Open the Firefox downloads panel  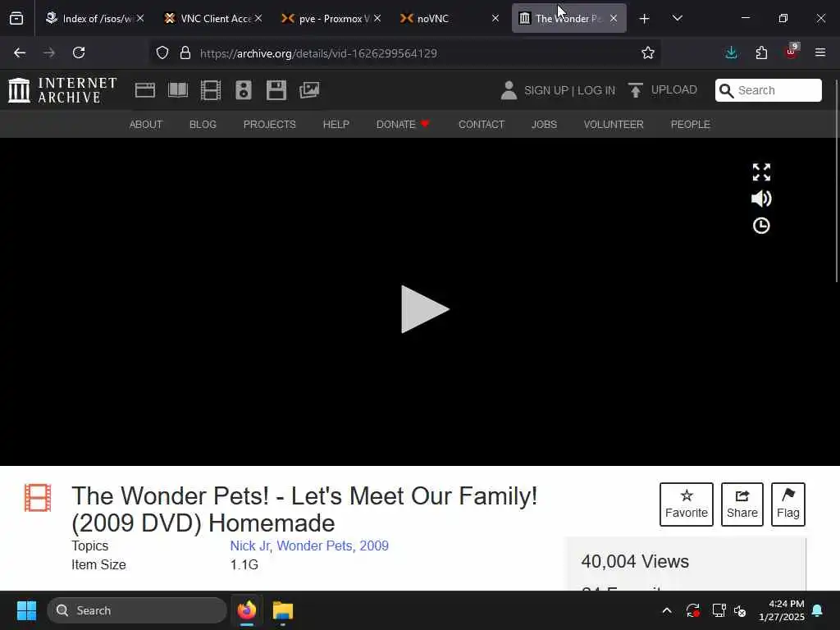click(731, 52)
